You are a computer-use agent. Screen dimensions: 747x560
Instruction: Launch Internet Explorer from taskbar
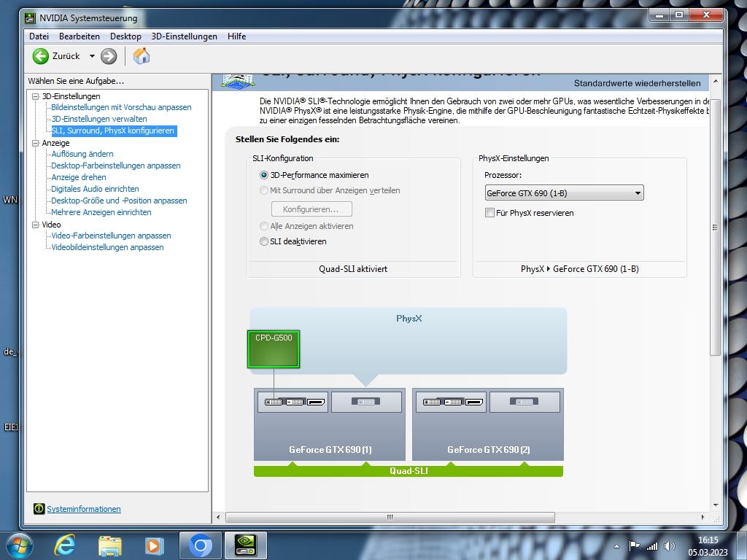[64, 545]
